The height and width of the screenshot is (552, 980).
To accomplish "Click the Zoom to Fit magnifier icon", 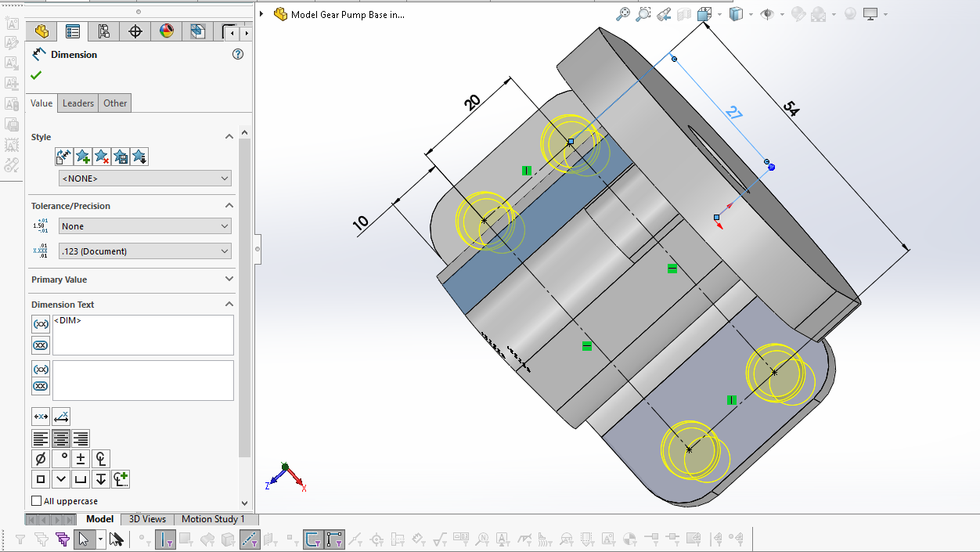I will (x=623, y=14).
